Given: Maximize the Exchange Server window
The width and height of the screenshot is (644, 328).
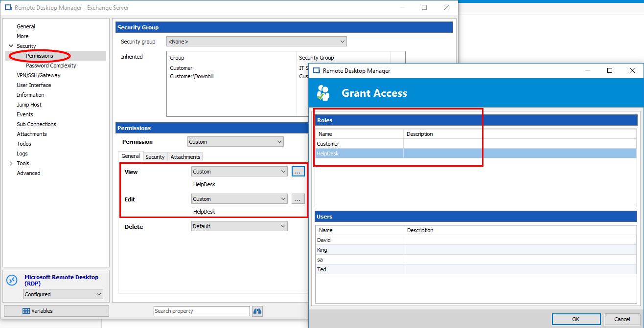Looking at the screenshot, I should coord(424,7).
